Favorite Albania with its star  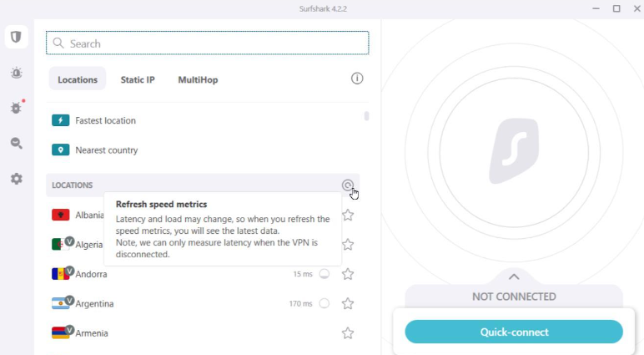tap(348, 215)
